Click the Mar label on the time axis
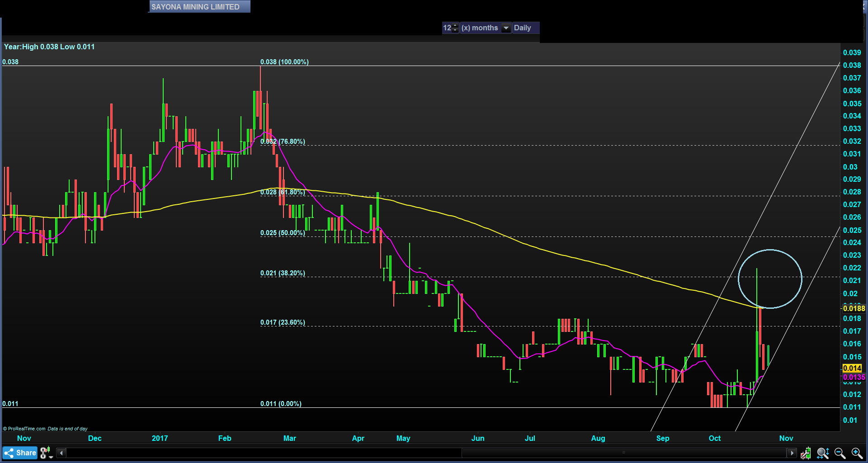 coord(289,438)
